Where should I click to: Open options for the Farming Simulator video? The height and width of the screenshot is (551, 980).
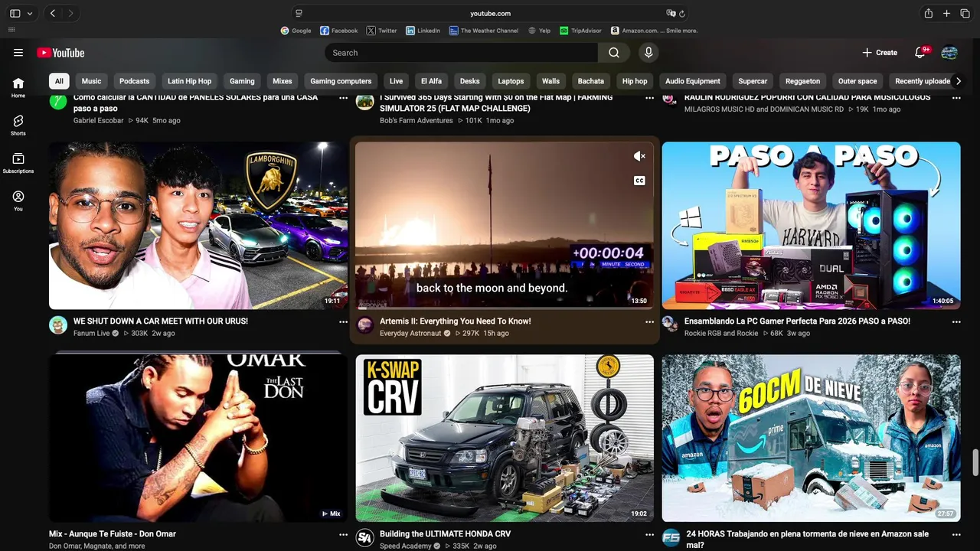click(649, 98)
